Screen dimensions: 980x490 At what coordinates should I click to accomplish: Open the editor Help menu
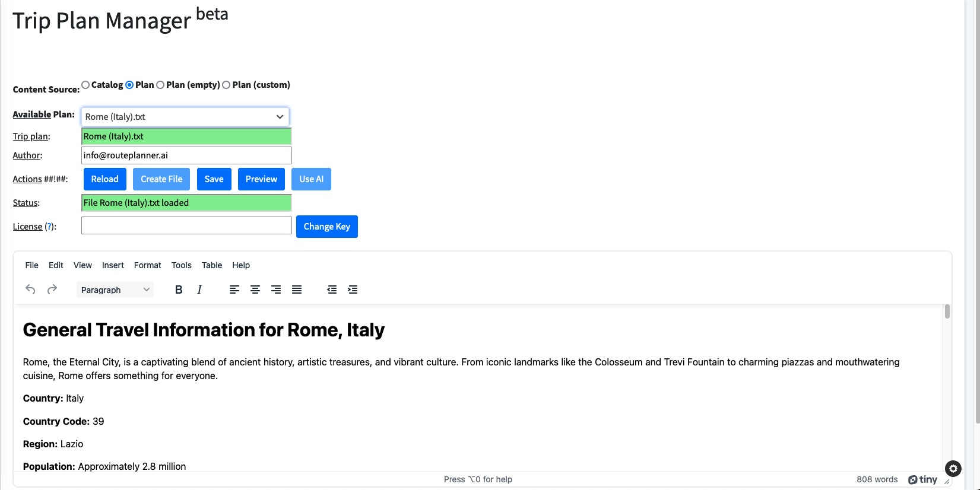pyautogui.click(x=241, y=265)
